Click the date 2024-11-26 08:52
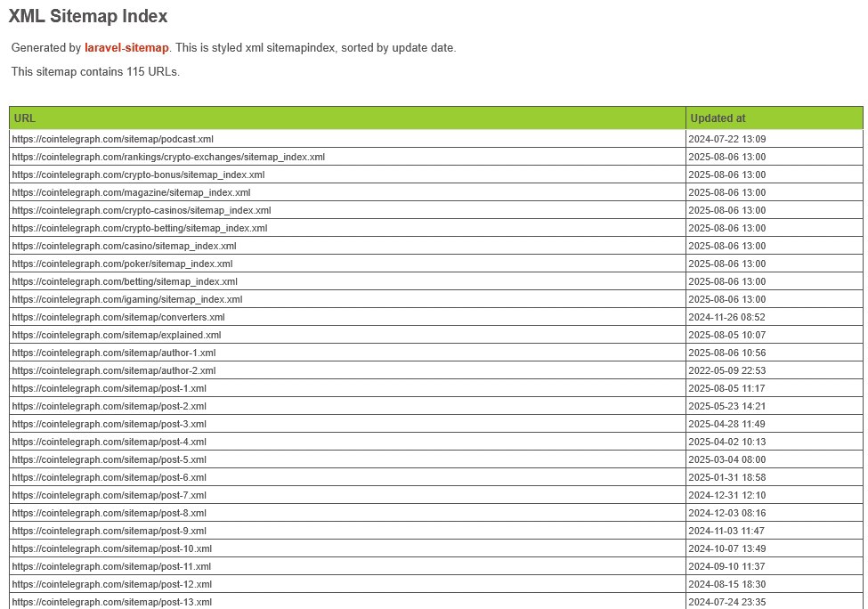Screen dimensions: 868x609 pos(726,317)
